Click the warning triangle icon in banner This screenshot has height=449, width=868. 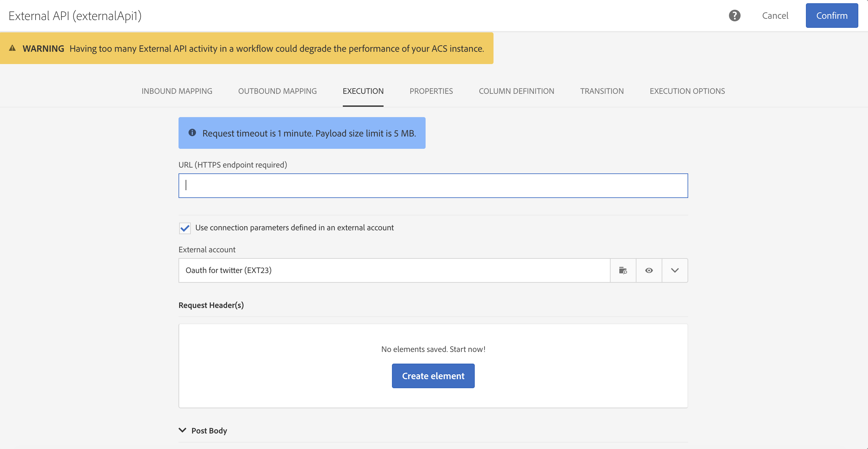[x=13, y=48]
